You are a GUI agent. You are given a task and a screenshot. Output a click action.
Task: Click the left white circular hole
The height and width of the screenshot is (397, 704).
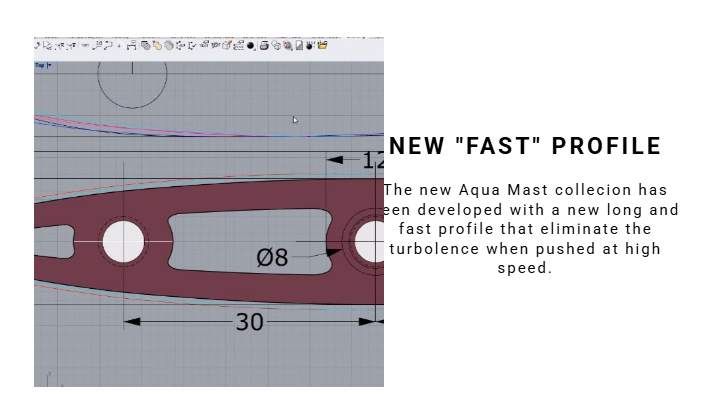tap(123, 241)
